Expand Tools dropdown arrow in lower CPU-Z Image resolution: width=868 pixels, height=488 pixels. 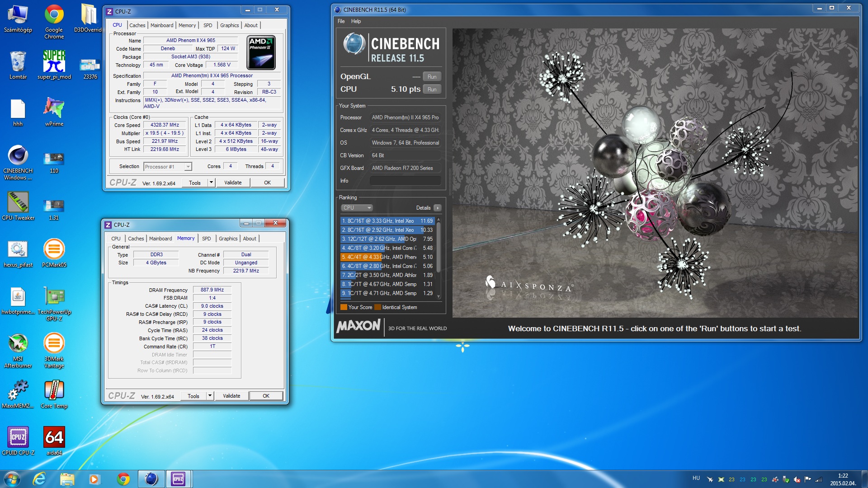click(x=210, y=396)
